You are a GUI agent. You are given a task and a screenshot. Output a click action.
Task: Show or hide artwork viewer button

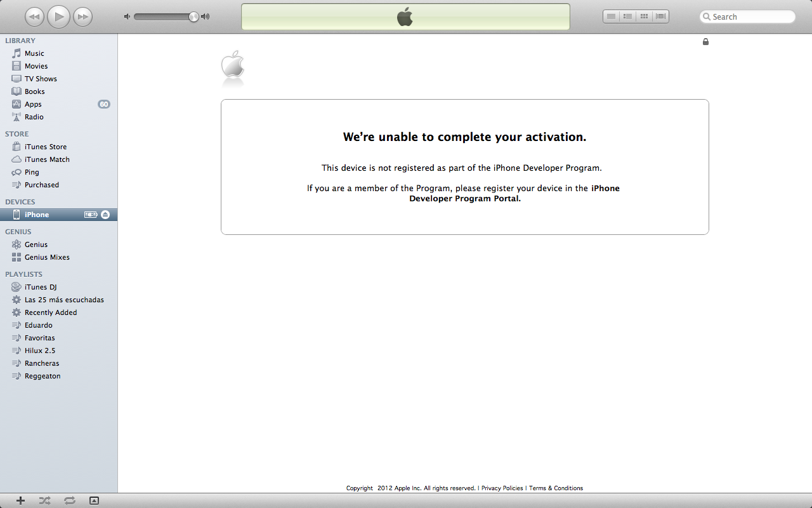[x=94, y=500]
